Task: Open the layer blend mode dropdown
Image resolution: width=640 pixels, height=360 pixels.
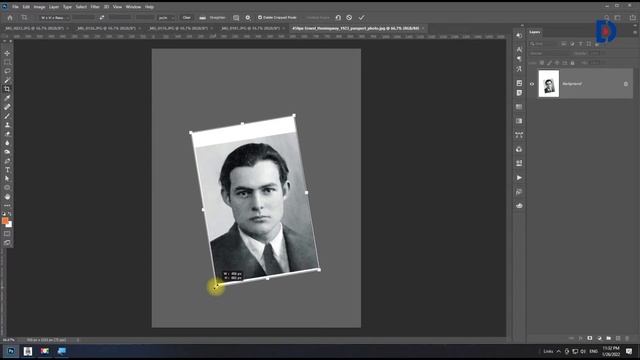Action: tap(549, 53)
